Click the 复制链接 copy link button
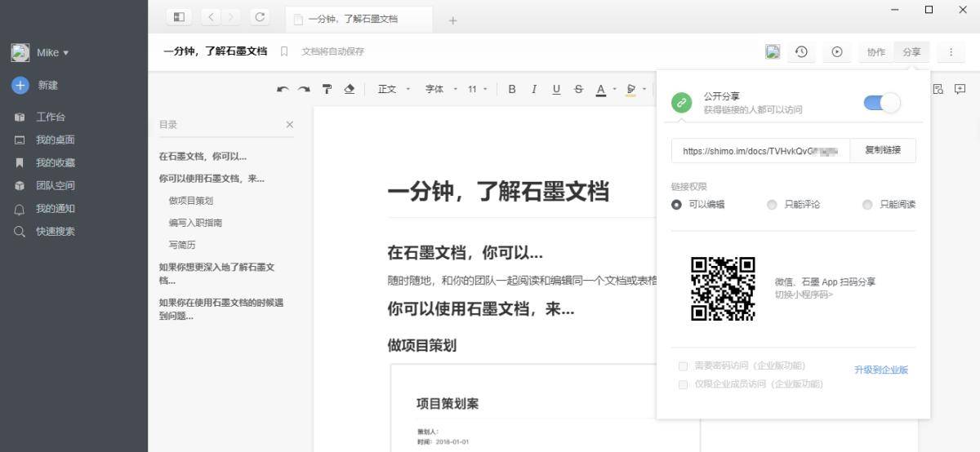The image size is (980, 452). 883,150
